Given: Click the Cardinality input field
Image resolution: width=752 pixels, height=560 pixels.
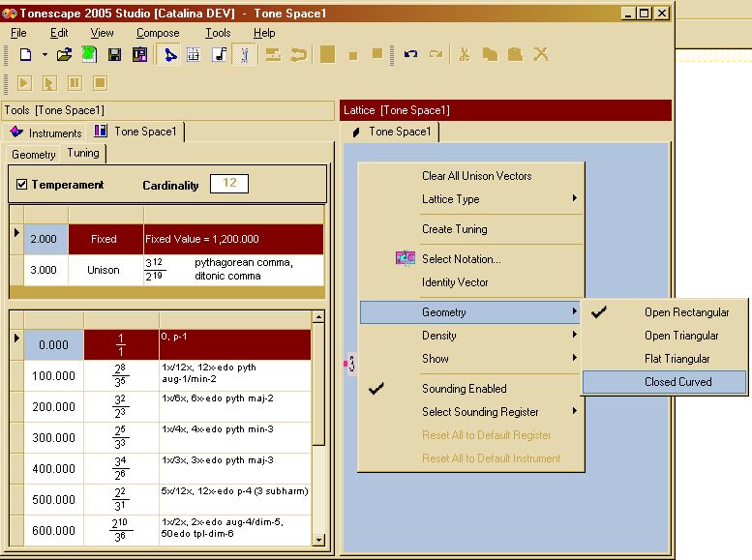Looking at the screenshot, I should pos(229,183).
